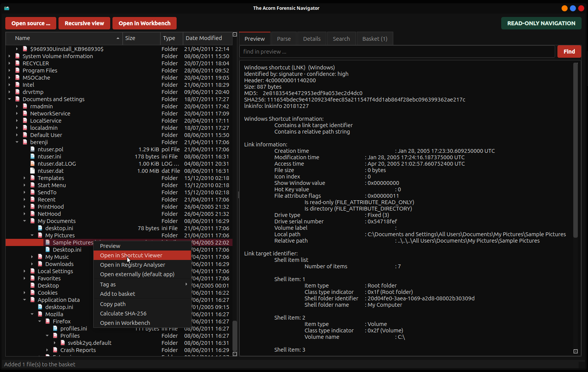Click the folder icon beside SendTo

click(x=32, y=192)
